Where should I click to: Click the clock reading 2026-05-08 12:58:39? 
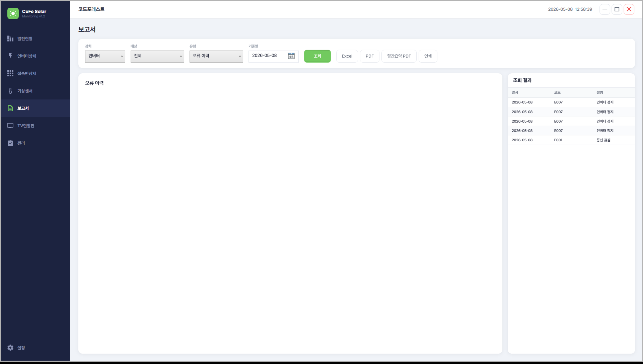570,9
